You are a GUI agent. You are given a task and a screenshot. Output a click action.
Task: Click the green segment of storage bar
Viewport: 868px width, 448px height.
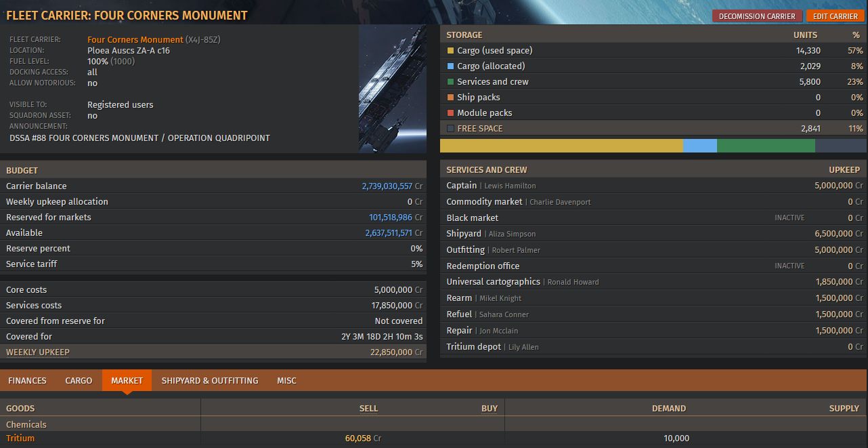[x=766, y=146]
